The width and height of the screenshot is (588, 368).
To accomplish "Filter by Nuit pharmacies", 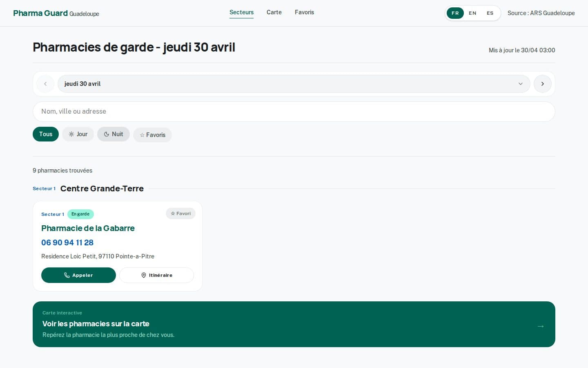I will [x=114, y=134].
